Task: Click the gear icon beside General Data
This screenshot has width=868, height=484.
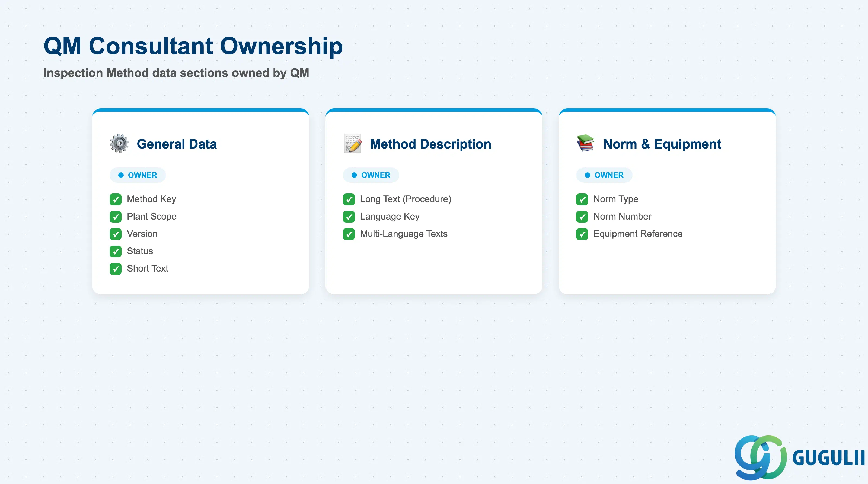Action: 119,144
